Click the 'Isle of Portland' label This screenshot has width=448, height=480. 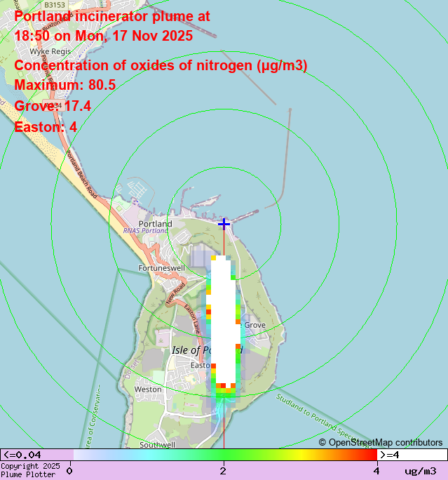207,350
